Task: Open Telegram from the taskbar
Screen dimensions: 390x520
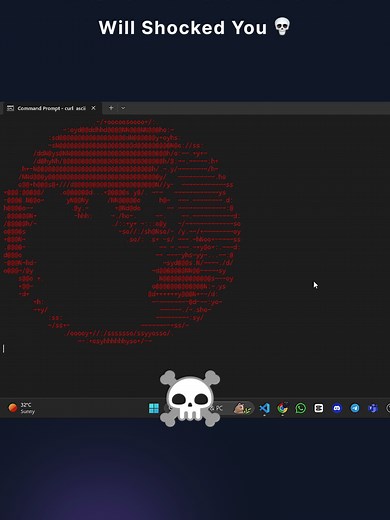Action: 355,408
